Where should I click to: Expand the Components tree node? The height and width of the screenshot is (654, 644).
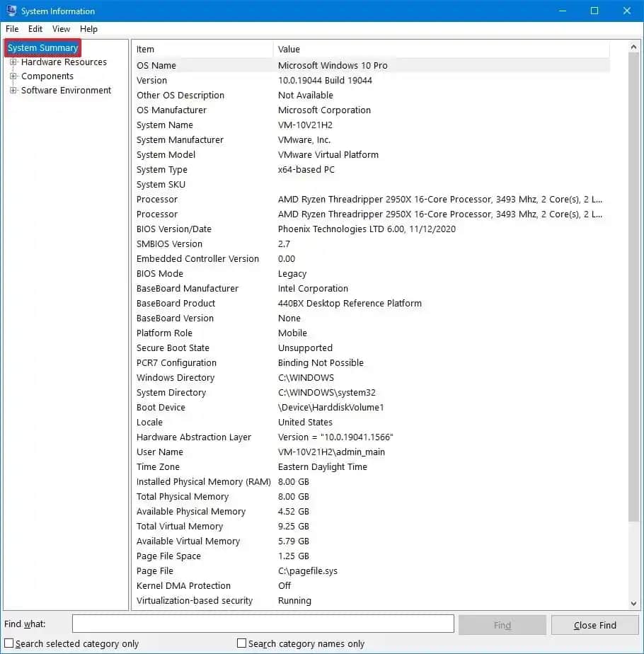(x=13, y=76)
